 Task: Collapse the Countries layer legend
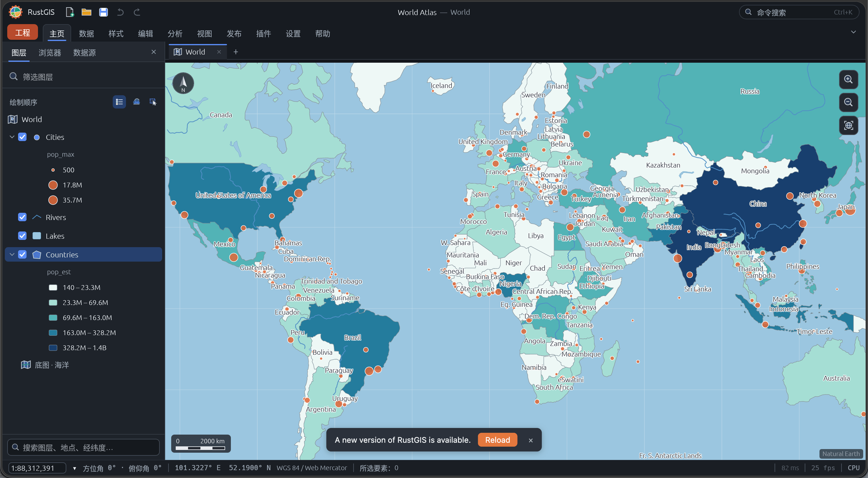coord(12,255)
